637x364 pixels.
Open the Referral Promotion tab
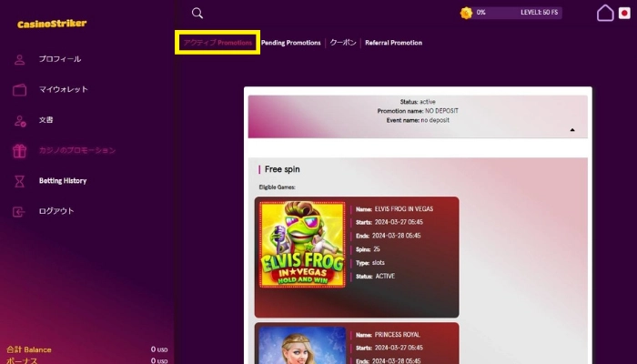pos(394,43)
